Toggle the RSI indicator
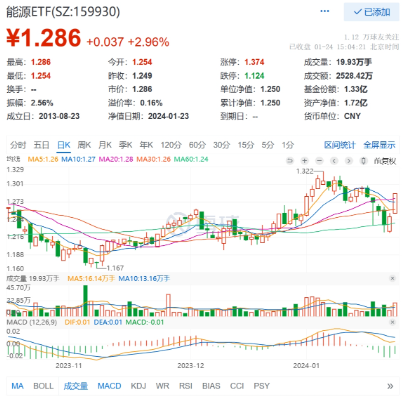Image resolution: width=413 pixels, height=397 pixels. click(186, 386)
